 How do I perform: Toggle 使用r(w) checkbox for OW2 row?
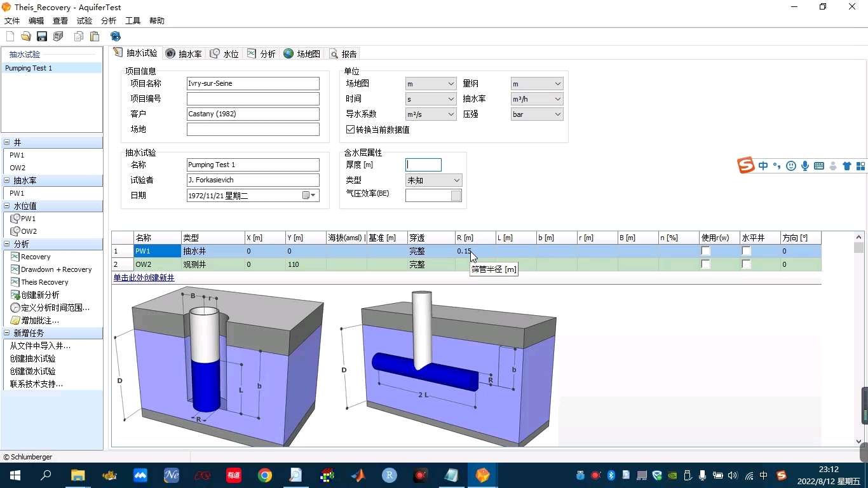[x=705, y=264]
